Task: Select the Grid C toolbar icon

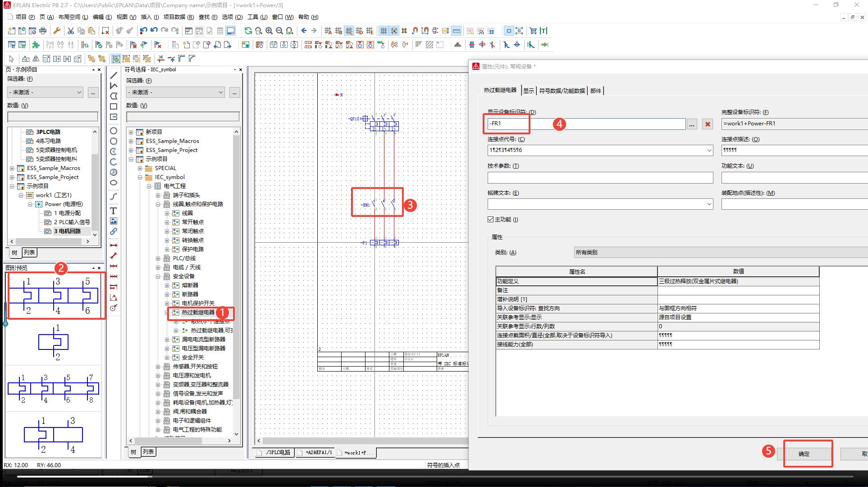Action: [x=349, y=31]
